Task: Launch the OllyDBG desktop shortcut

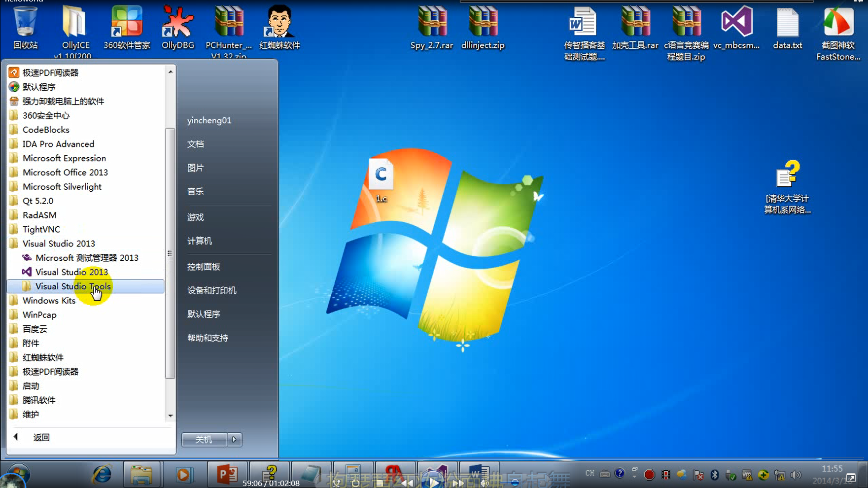Action: coord(178,28)
